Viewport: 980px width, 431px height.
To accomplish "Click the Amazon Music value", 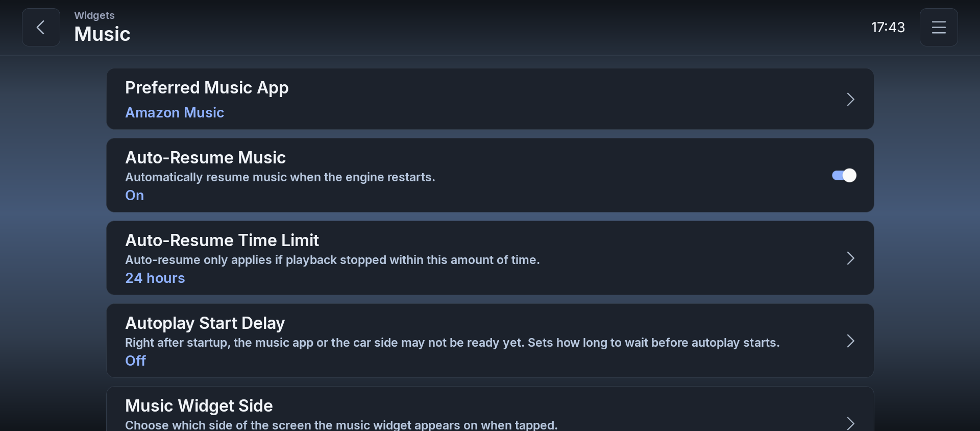I will point(175,112).
